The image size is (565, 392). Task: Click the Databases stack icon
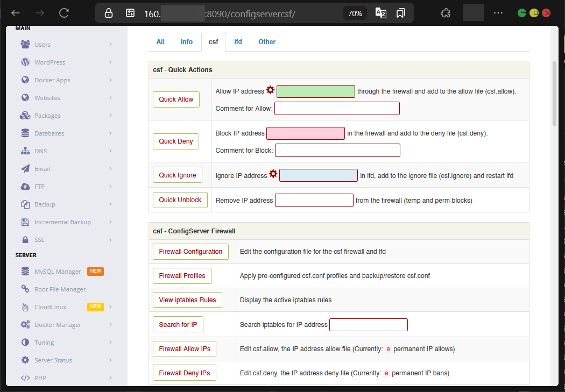click(25, 133)
